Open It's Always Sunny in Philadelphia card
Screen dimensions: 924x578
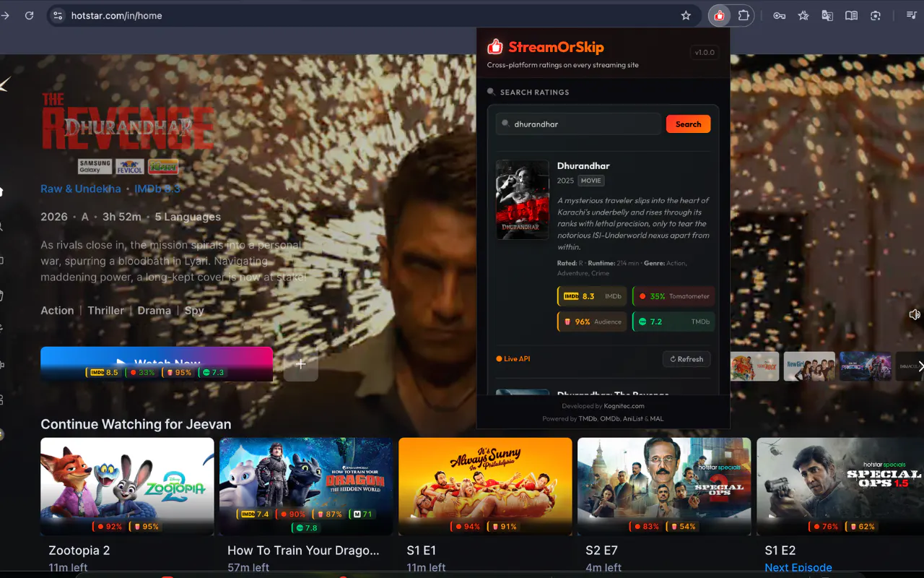485,486
